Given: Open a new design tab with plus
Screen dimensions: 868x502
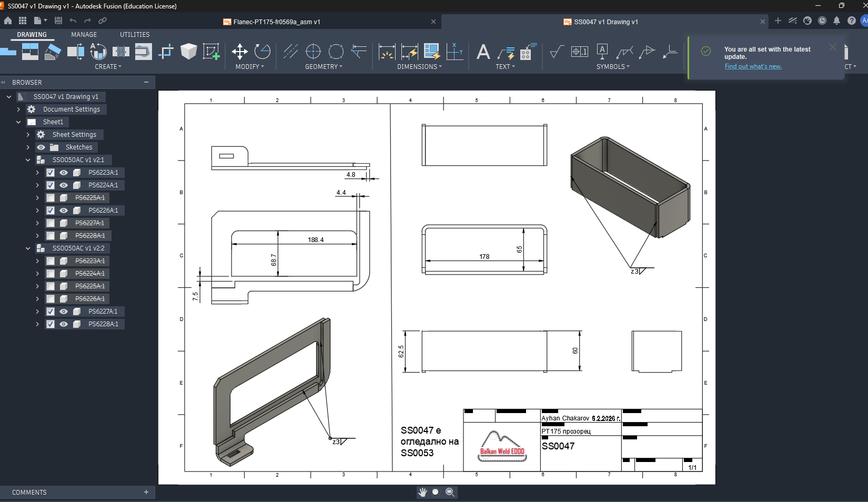Looking at the screenshot, I should click(x=778, y=21).
